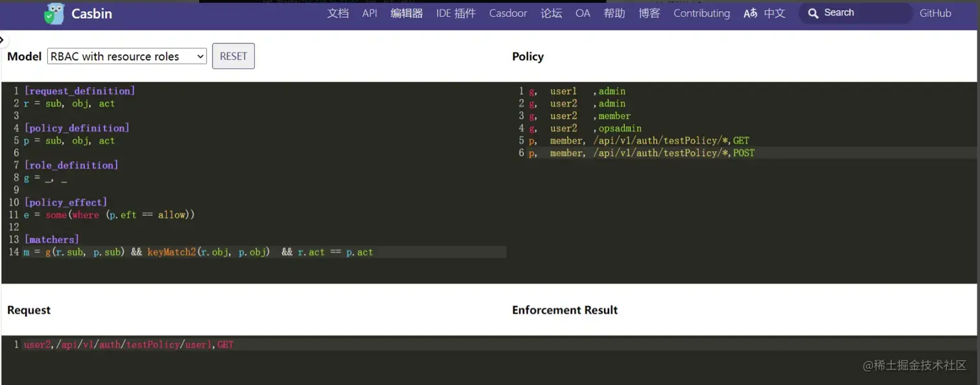This screenshot has height=385, width=980.
Task: Click the RESET button
Action: click(x=233, y=56)
